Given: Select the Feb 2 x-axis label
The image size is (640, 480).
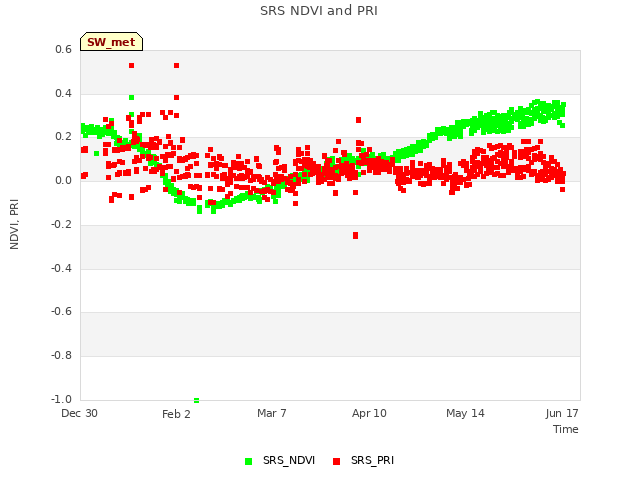Looking at the screenshot, I should pyautogui.click(x=176, y=414).
